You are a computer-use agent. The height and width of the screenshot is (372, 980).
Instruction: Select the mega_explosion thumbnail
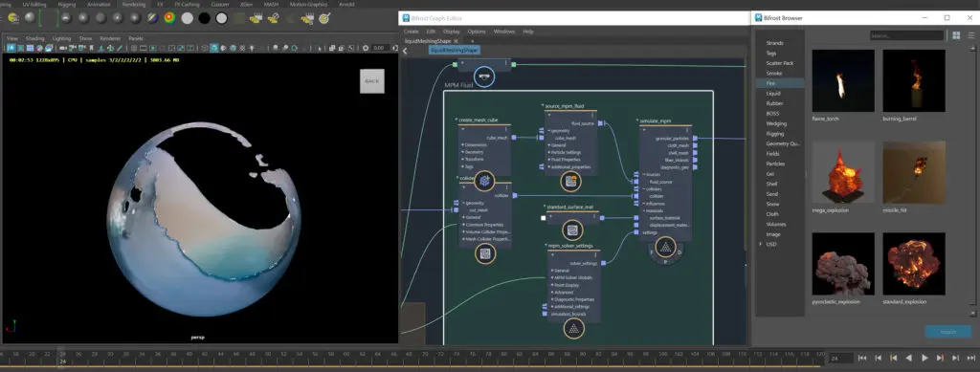pos(842,172)
